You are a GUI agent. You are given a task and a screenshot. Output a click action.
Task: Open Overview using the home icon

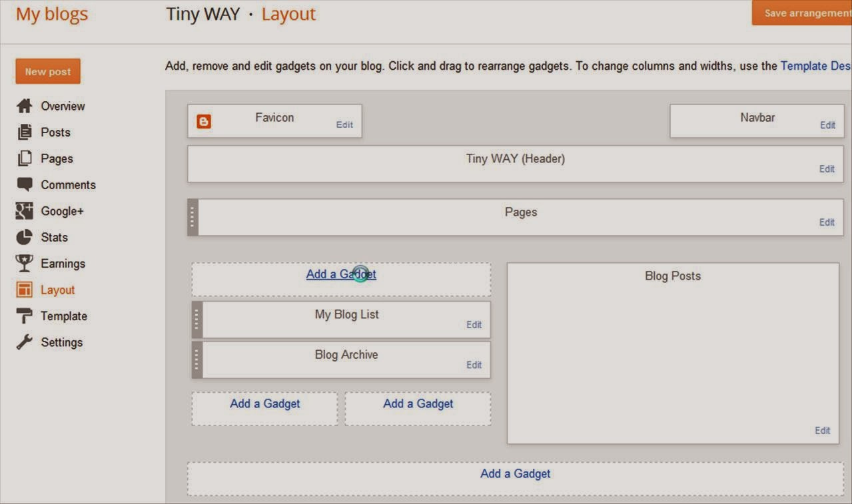pyautogui.click(x=23, y=105)
